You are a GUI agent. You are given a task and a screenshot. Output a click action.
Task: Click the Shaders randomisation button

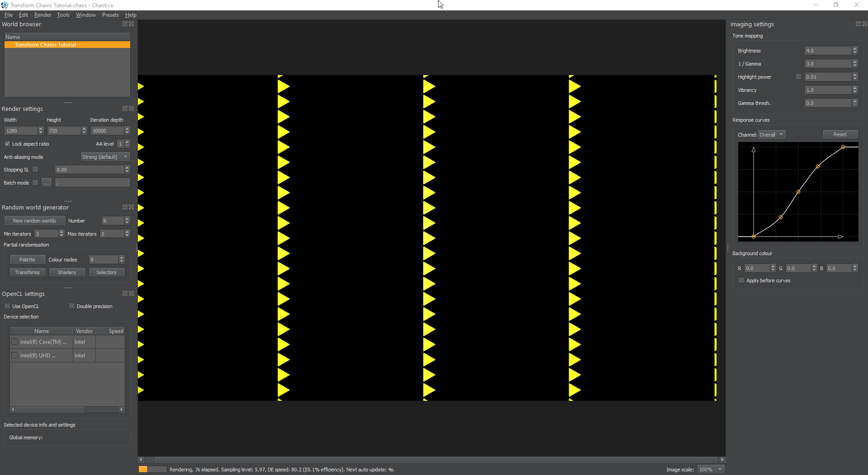pyautogui.click(x=67, y=272)
